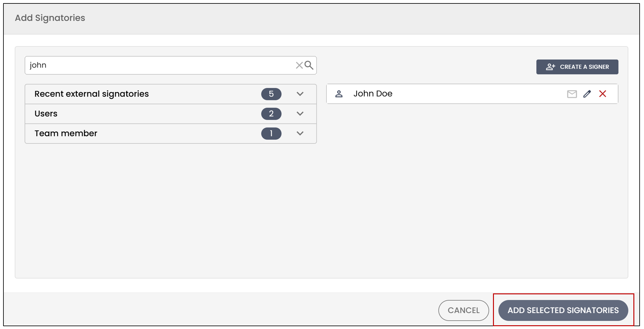
Task: Open the Team member section label
Action: coord(66,133)
